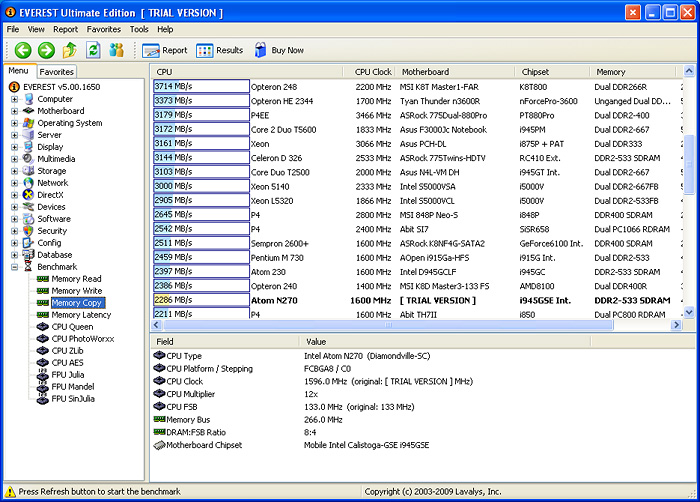Open the Report menu
This screenshot has width=700, height=502.
coord(65,29)
